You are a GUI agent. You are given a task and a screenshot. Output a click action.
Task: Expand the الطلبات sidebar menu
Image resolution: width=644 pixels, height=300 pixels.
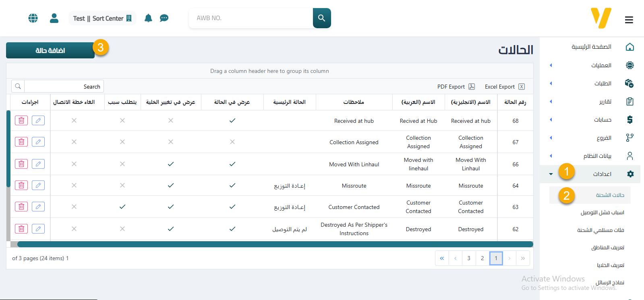[551, 83]
